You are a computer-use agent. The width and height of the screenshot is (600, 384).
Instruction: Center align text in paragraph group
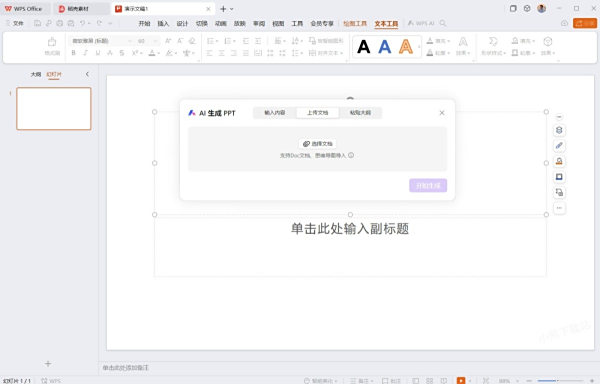click(x=222, y=53)
